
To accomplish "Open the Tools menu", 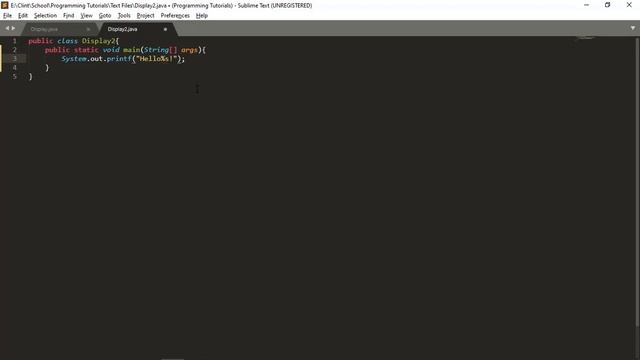I will tap(124, 16).
